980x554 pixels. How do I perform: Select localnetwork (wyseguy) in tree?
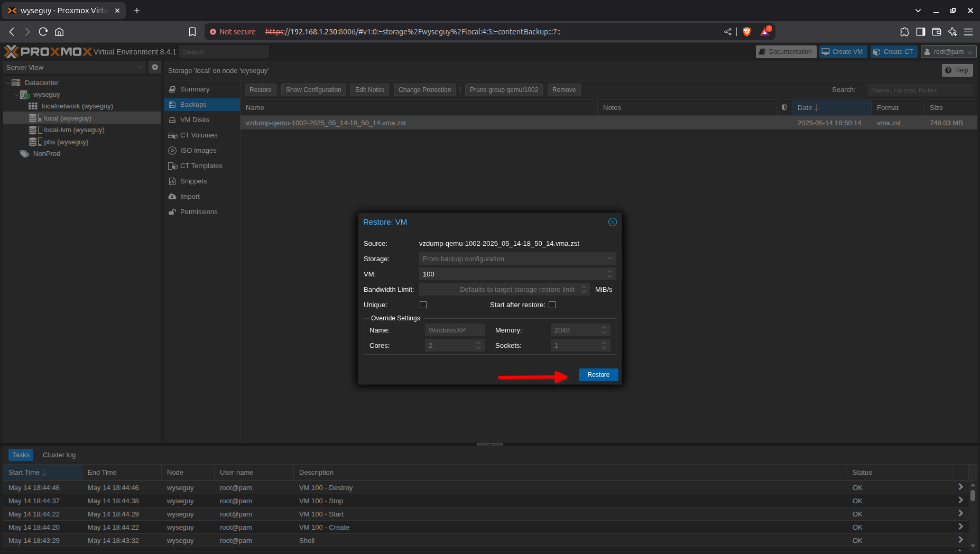tap(77, 106)
